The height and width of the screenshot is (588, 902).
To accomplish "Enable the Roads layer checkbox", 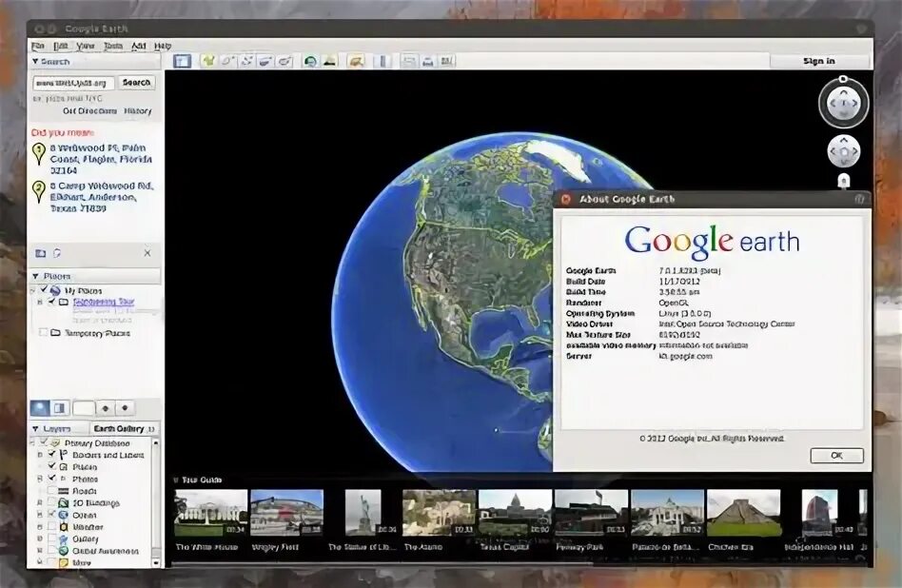I will (51, 491).
